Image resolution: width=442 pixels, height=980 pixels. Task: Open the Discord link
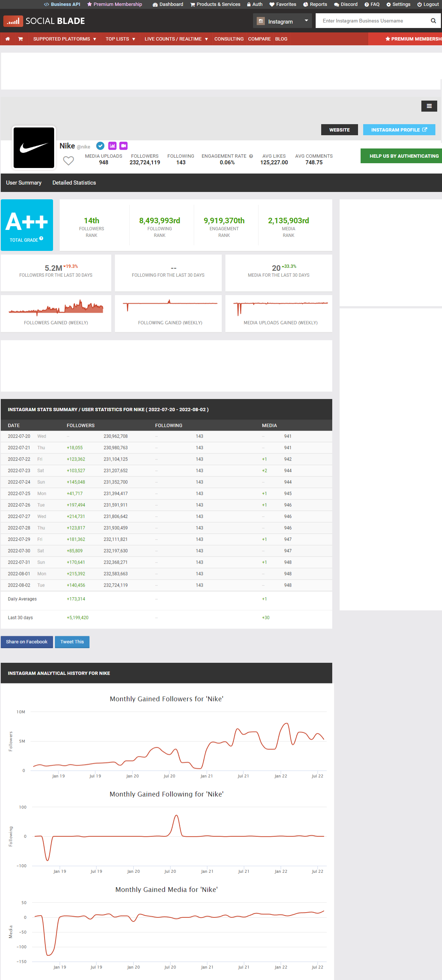(346, 4)
